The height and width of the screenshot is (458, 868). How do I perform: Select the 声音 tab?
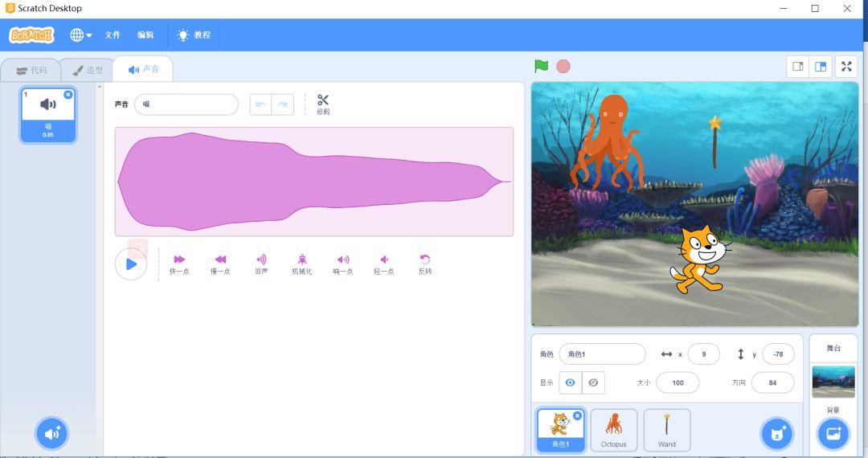pyautogui.click(x=143, y=69)
